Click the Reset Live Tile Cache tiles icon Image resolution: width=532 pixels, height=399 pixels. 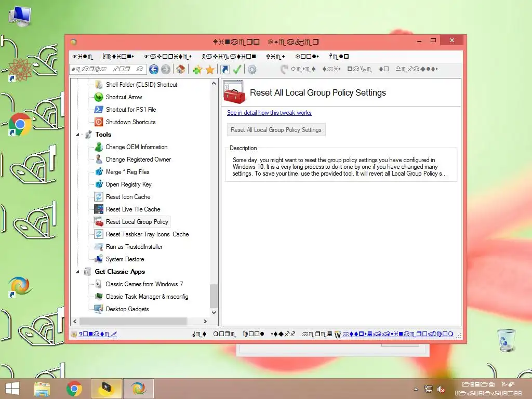(99, 209)
